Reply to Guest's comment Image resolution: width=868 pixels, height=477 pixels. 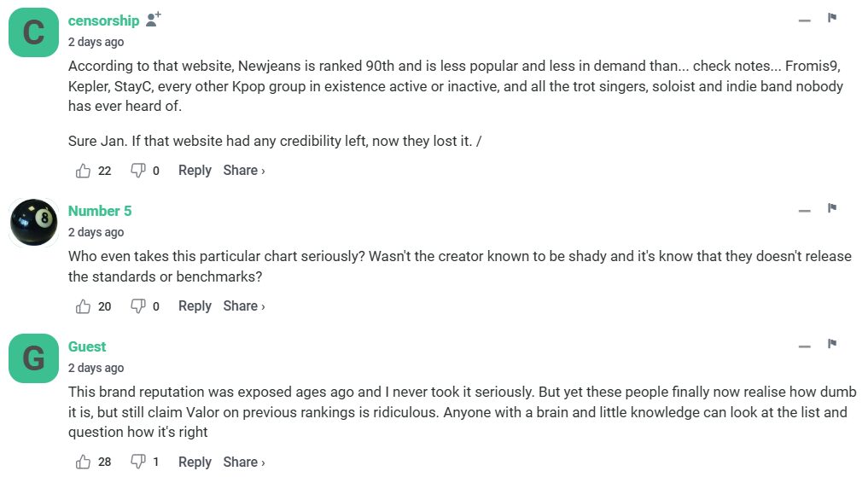[195, 462]
